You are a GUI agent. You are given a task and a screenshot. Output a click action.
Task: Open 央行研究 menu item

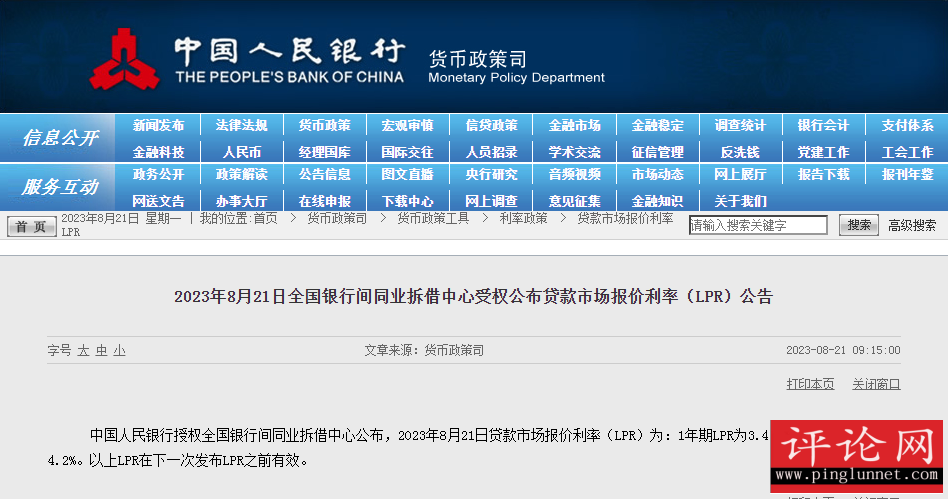click(x=491, y=174)
